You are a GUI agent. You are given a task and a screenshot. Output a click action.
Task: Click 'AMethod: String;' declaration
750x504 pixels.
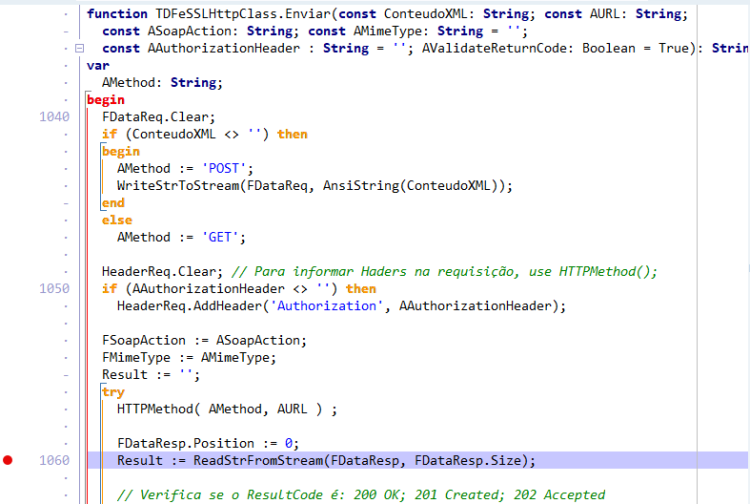point(162,83)
